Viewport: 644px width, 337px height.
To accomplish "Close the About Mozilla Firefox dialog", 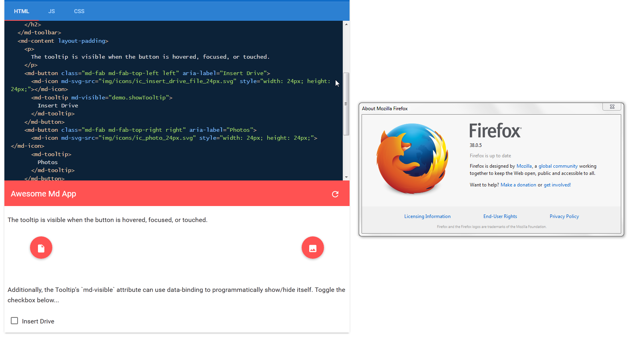I will pos(612,107).
